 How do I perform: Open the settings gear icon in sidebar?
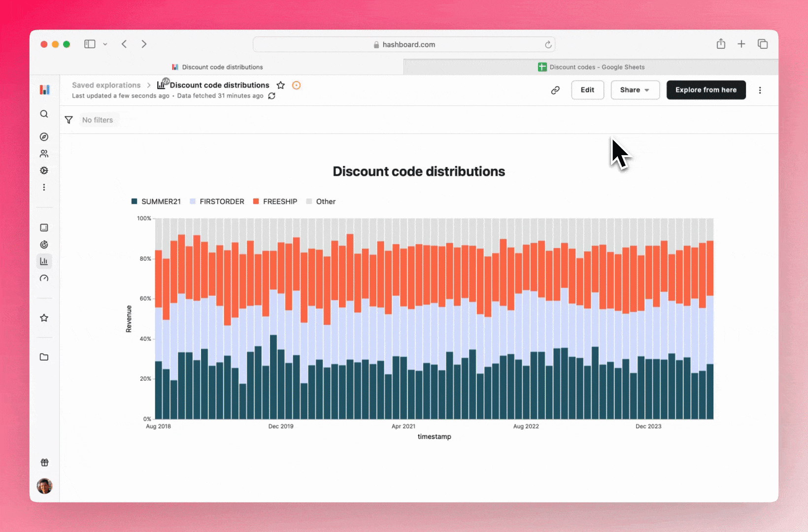[x=44, y=170]
